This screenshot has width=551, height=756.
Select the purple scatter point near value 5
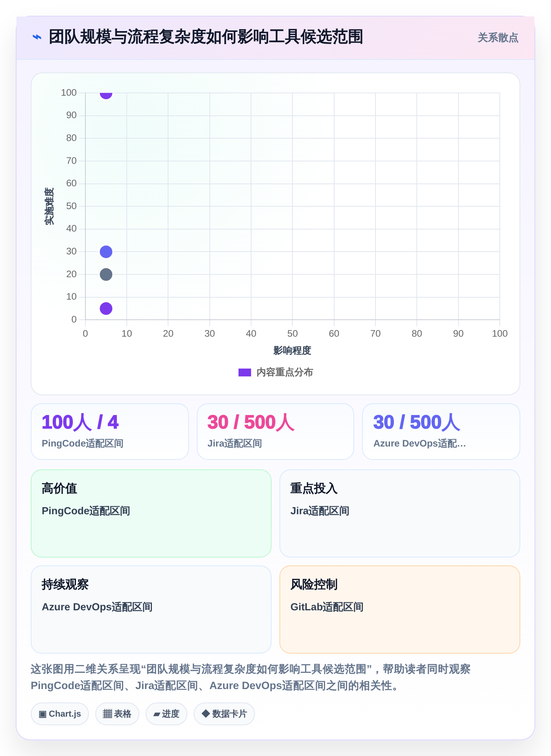click(x=106, y=309)
